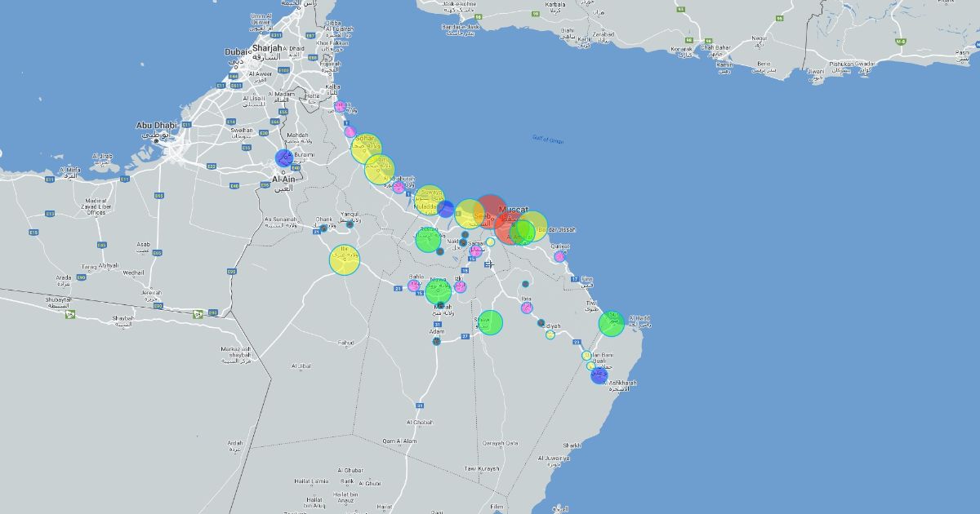The height and width of the screenshot is (514, 980).
Task: Click the Al Ain city label
Action: click(283, 178)
